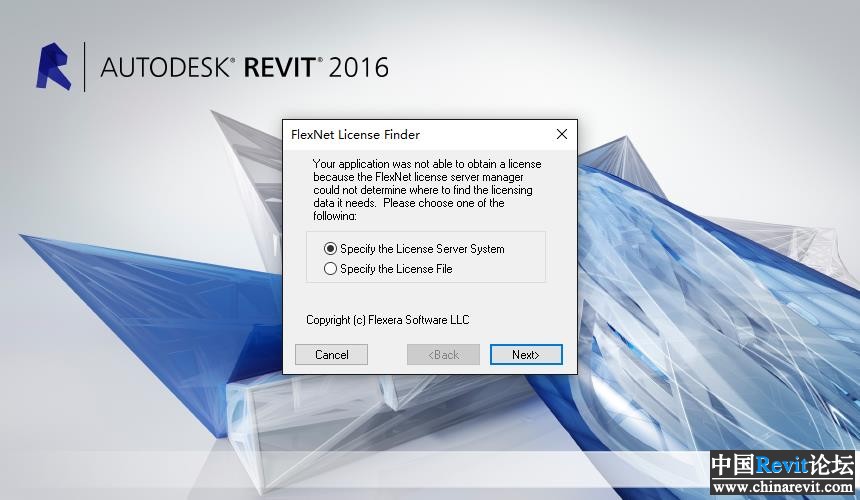860x500 pixels.
Task: Click the AUTODESK REVIT 2016 splash title
Action: (245, 67)
